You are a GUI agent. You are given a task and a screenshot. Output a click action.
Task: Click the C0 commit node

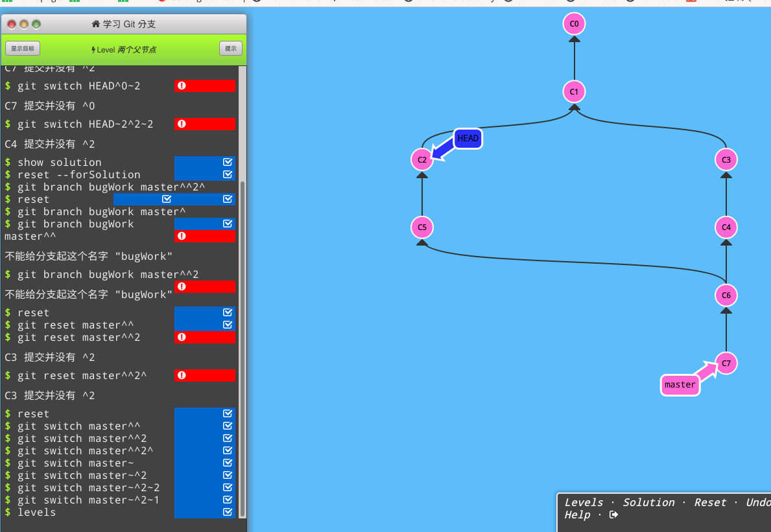574,25
